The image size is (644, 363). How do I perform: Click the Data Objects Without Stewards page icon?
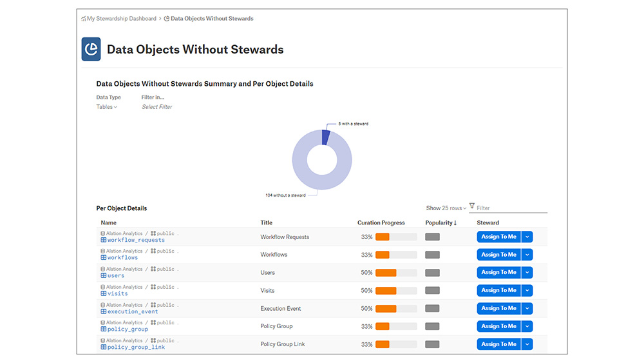(91, 50)
